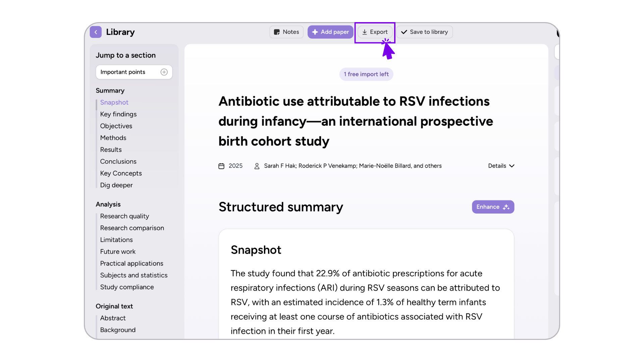
Task: Click the Enhance sparkle button
Action: [493, 207]
